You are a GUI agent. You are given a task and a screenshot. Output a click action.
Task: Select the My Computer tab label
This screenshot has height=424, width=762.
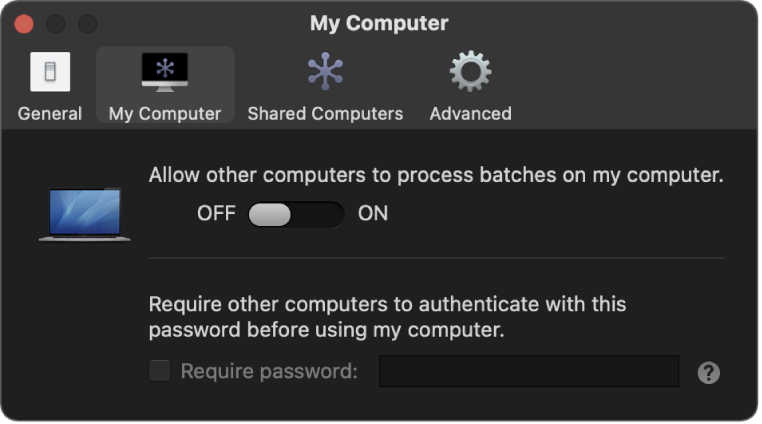pos(165,114)
